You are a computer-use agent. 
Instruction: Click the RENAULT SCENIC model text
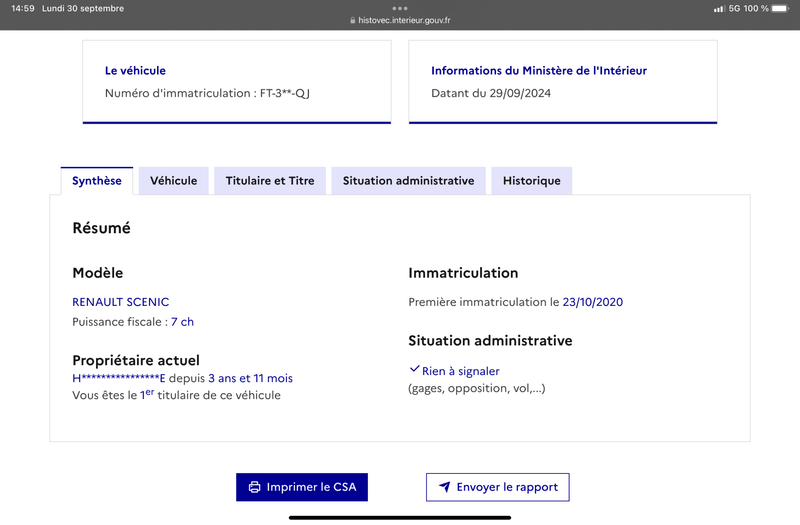[120, 302]
